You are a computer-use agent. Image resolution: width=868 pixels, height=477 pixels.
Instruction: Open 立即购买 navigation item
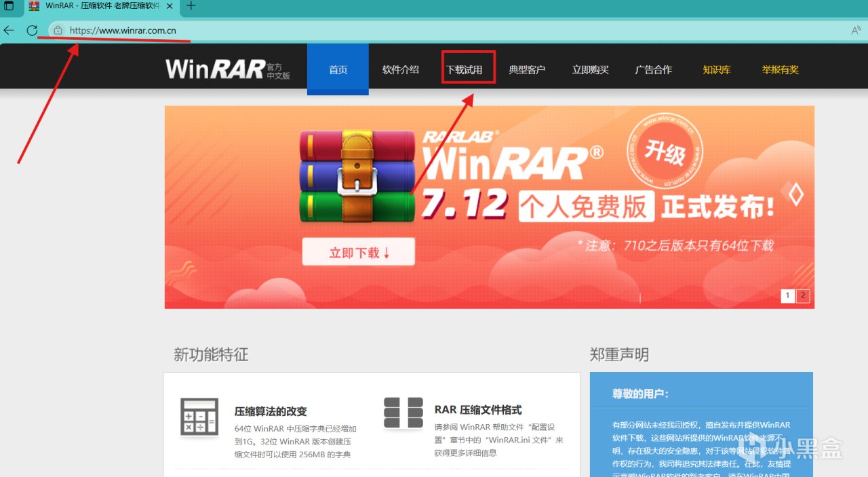coord(591,70)
